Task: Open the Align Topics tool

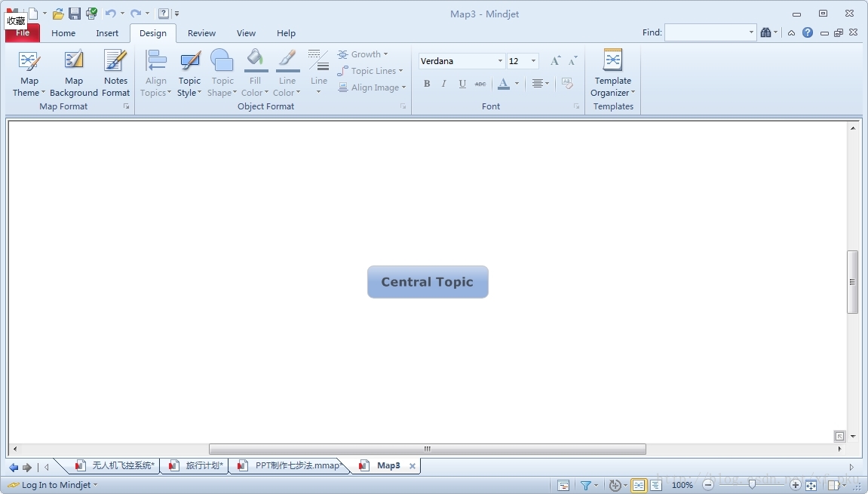Action: (x=155, y=74)
